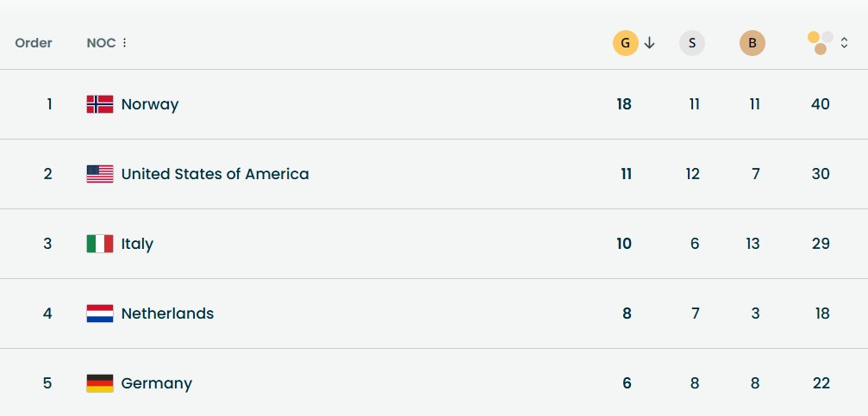Open the Italy country link
The image size is (868, 416).
click(137, 244)
